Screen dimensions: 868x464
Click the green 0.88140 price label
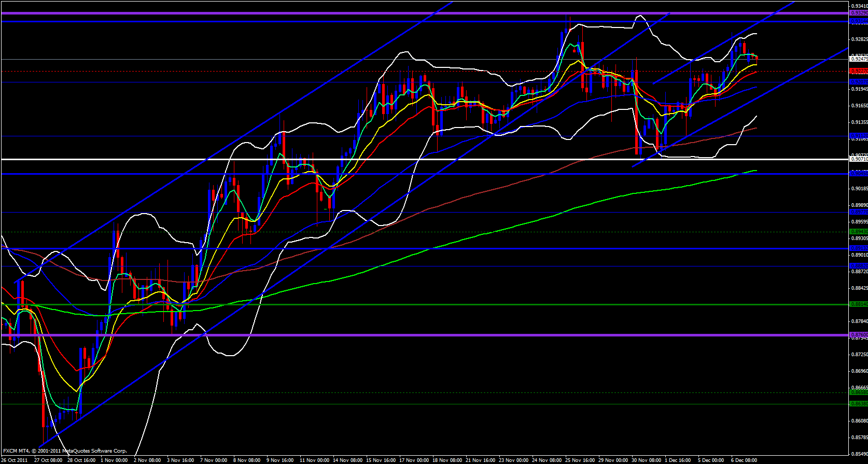pyautogui.click(x=858, y=304)
